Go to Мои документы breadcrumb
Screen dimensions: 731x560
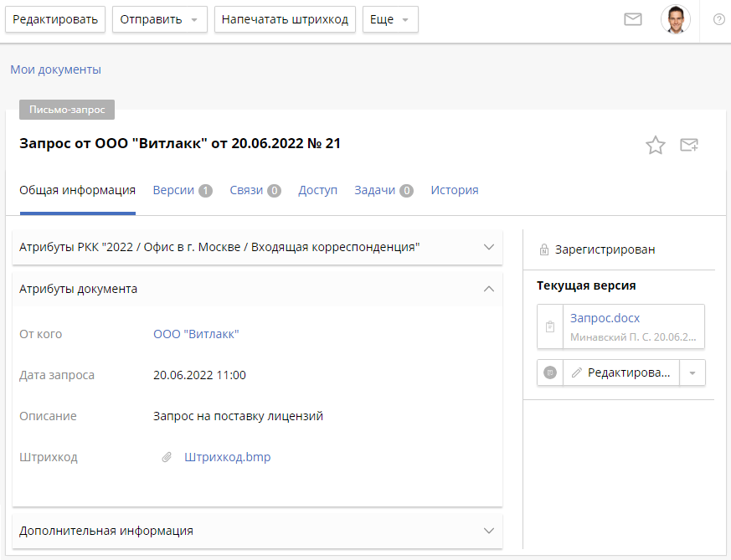[x=55, y=69]
